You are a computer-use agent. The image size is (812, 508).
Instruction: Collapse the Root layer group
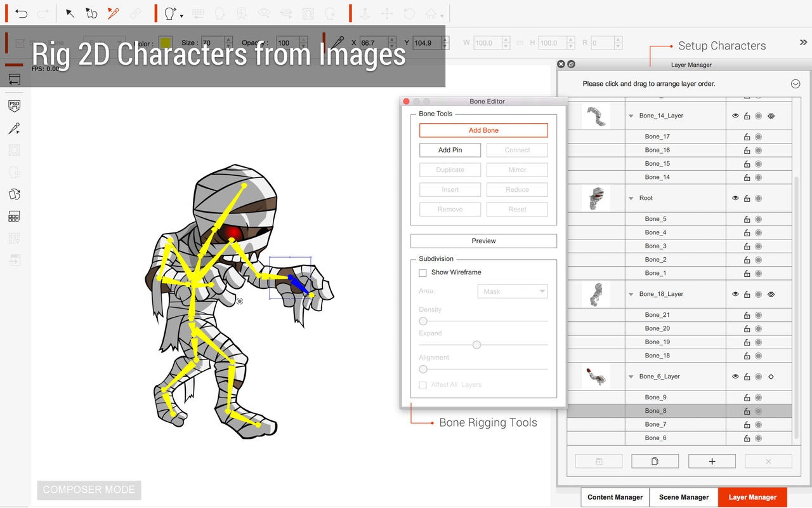pos(630,197)
